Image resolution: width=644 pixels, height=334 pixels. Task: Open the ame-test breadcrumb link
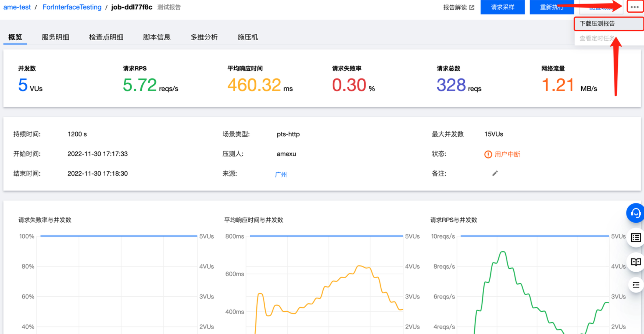point(17,7)
